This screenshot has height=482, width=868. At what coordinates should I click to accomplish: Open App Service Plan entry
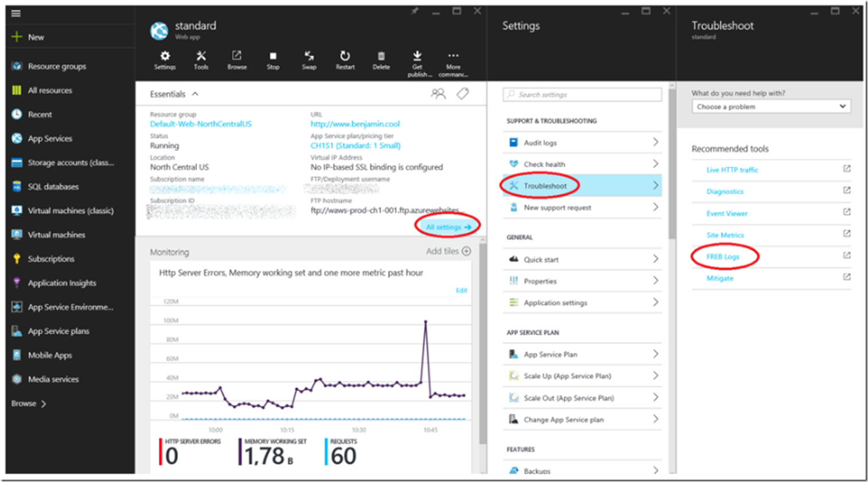(x=582, y=354)
